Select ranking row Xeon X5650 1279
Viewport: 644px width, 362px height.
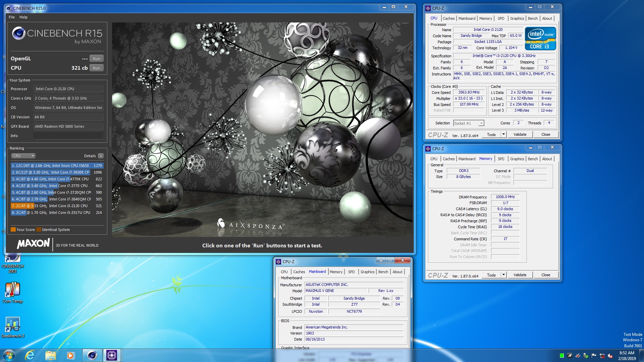[57, 166]
